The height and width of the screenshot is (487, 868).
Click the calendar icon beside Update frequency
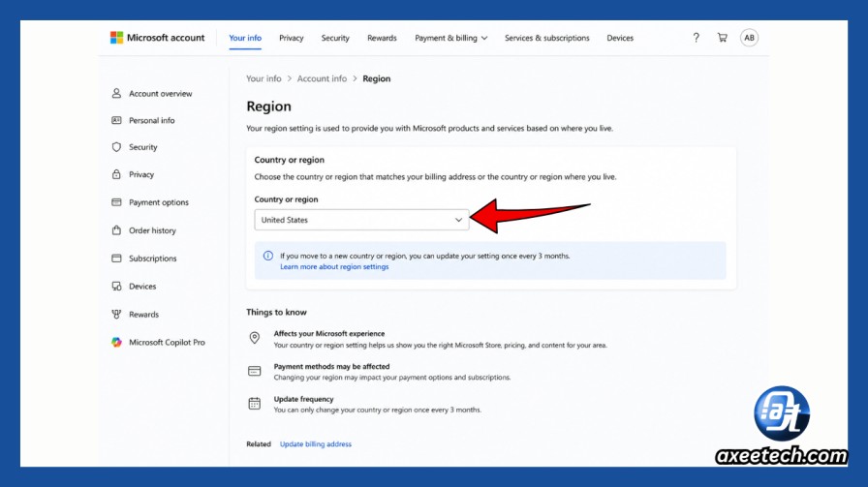(x=254, y=404)
